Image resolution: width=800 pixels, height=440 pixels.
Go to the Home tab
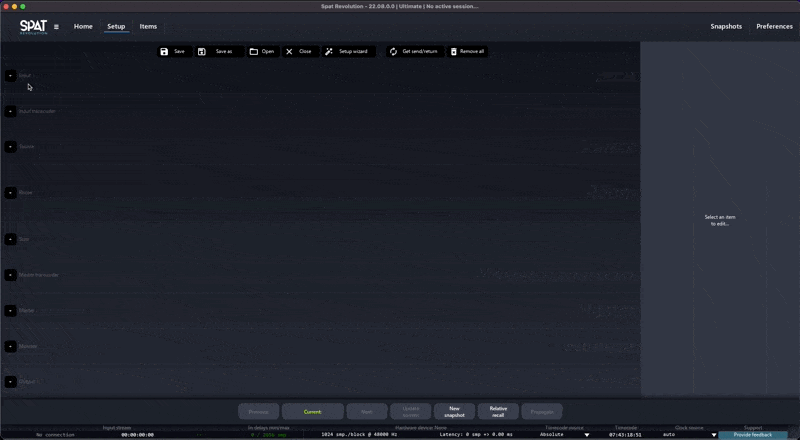click(83, 27)
